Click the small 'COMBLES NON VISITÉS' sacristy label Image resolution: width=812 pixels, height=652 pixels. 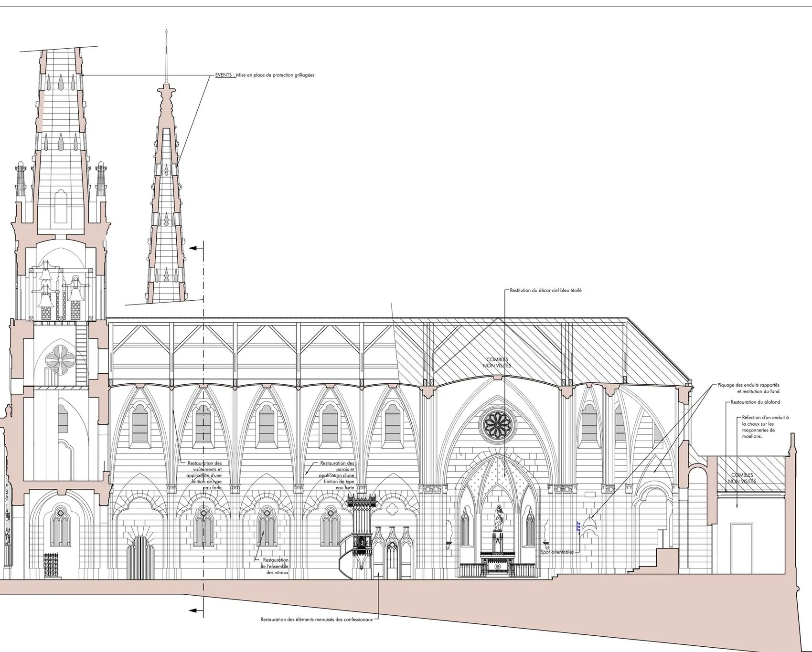click(x=742, y=478)
